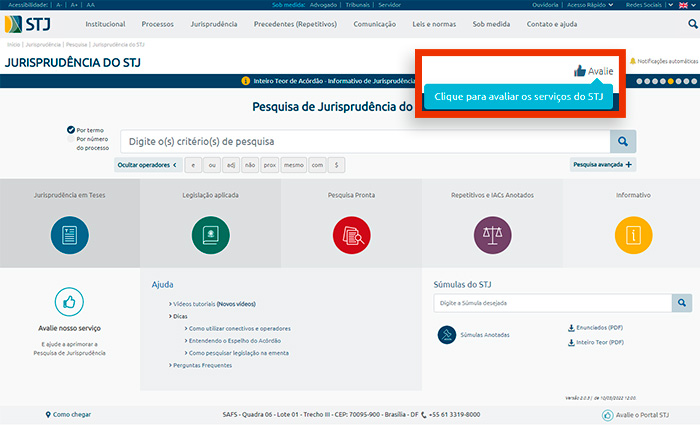The height and width of the screenshot is (427, 700).
Task: Select the Por termo radio option
Action: coord(71,130)
